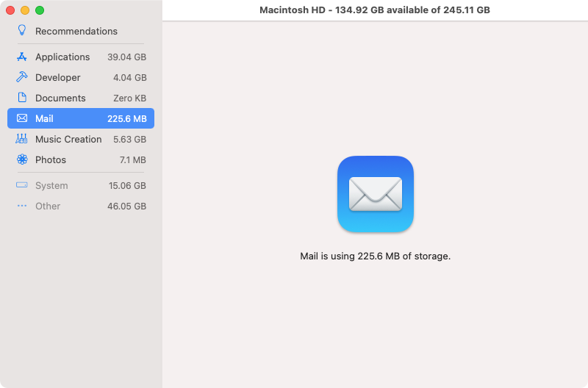Click the Zero KB Documents size
Image resolution: width=588 pixels, height=388 pixels.
pos(130,98)
